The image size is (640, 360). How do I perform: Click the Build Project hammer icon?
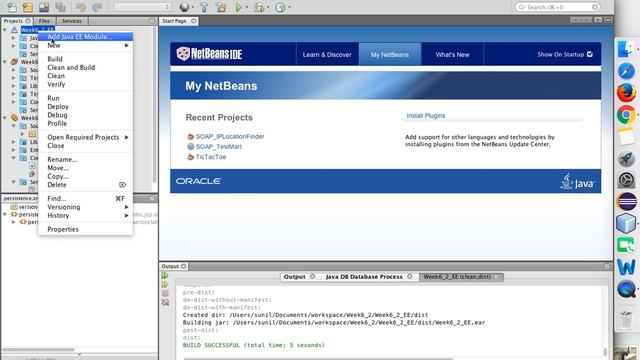[204, 7]
